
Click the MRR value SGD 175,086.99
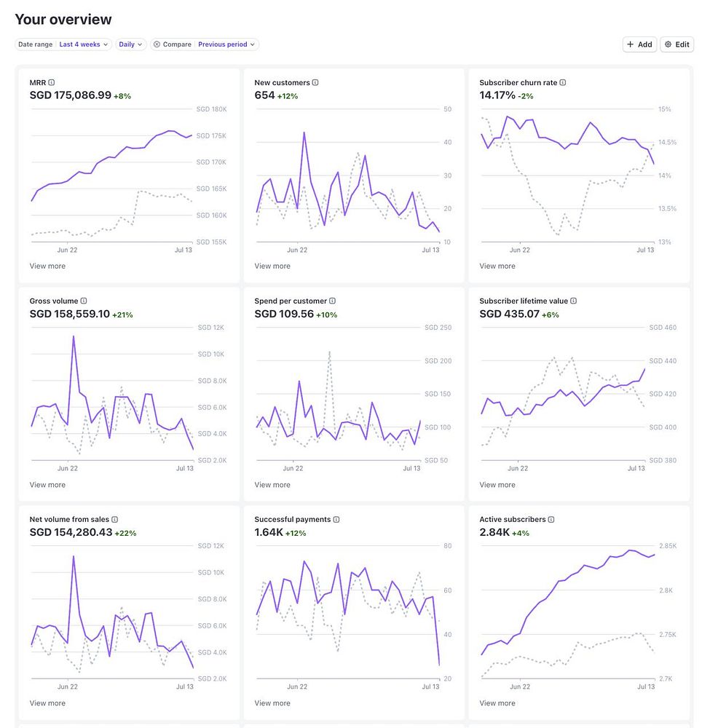coord(71,95)
